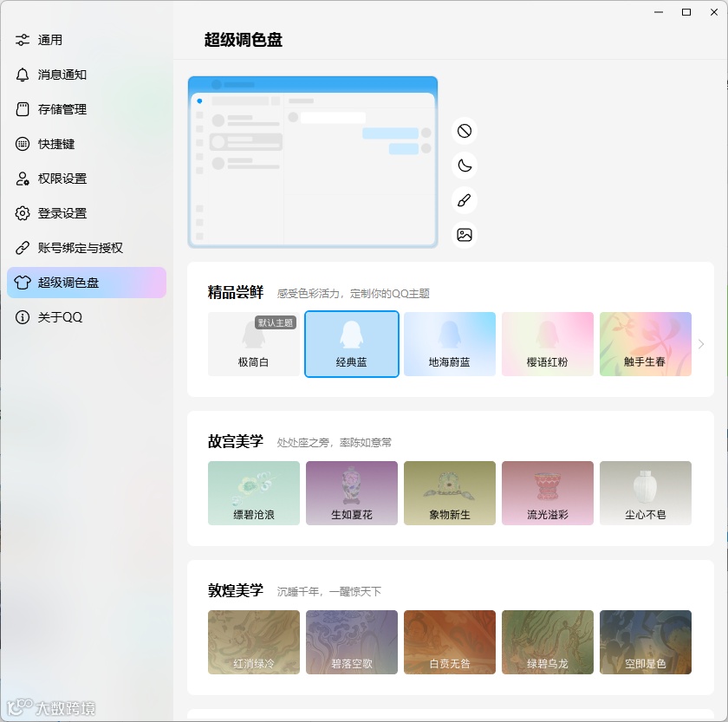Apply the 樱语红粉 theme
Image resolution: width=728 pixels, height=722 pixels.
click(x=548, y=344)
